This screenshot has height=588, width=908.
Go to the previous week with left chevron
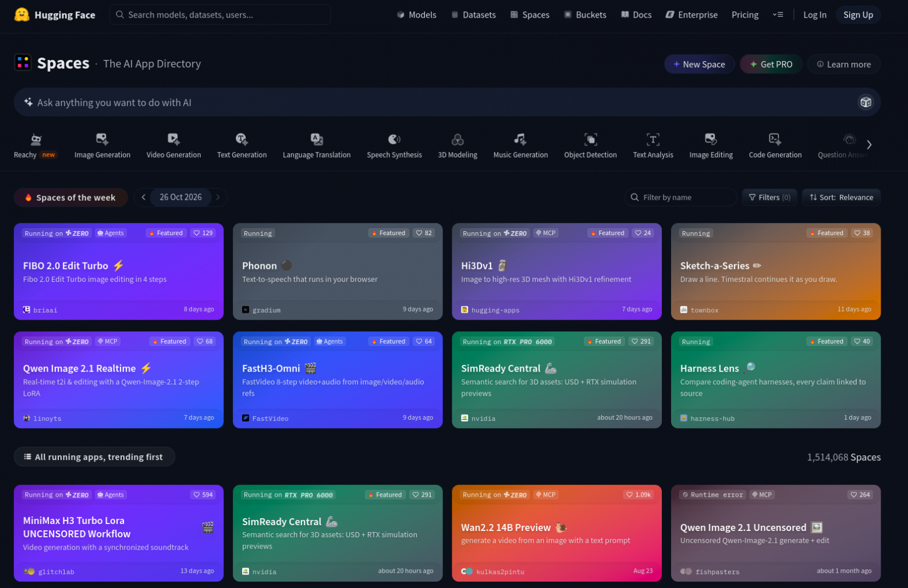[143, 197]
